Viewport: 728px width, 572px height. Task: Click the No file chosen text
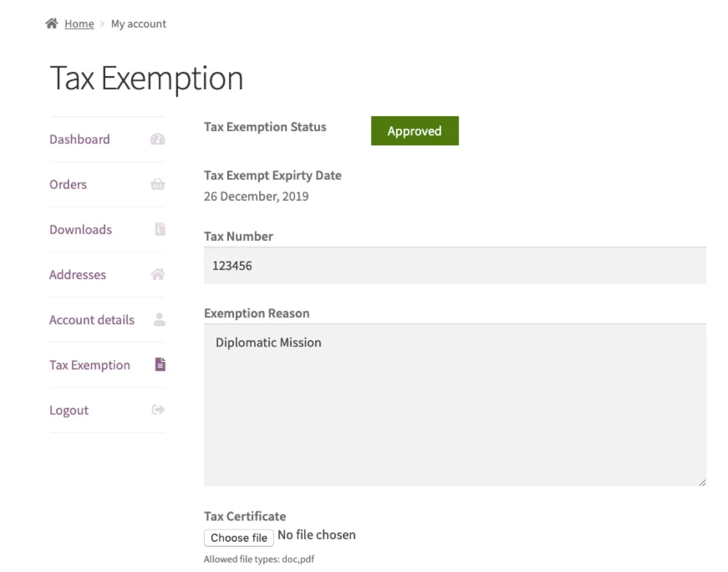tap(316, 535)
